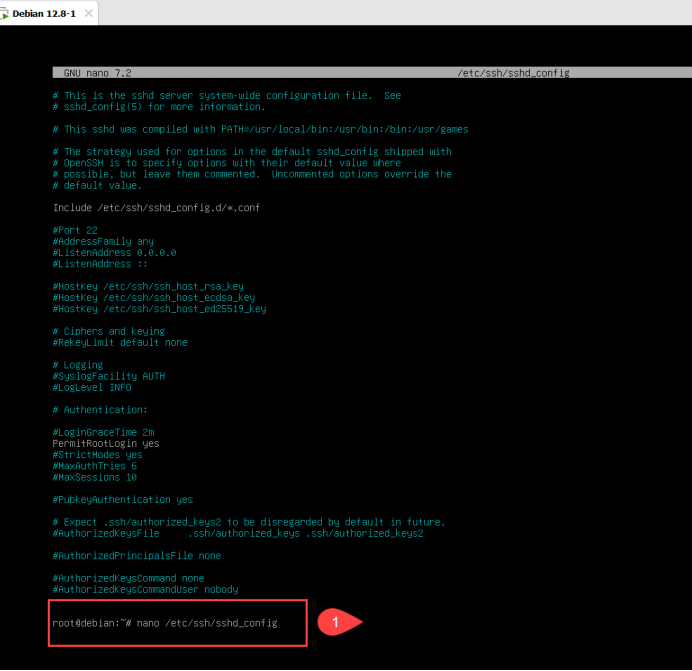
Task: Click the #MaxAuthTries 6 line
Action: [x=94, y=466]
